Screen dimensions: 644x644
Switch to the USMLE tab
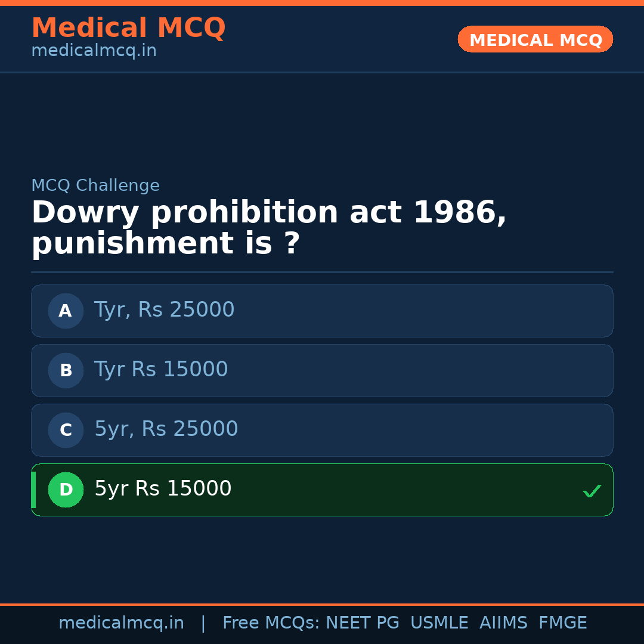439,622
